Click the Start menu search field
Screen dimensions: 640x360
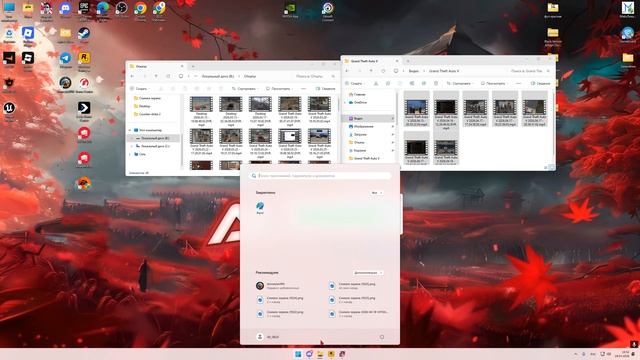click(x=320, y=176)
